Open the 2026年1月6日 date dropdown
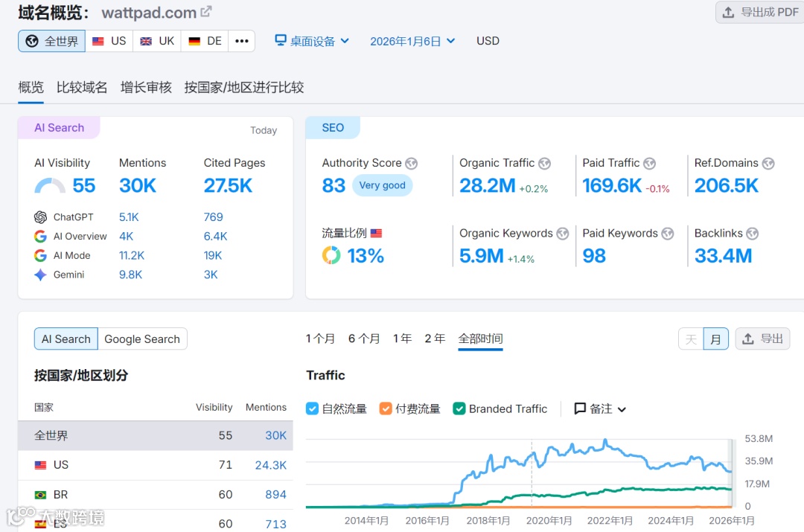This screenshot has width=804, height=532. click(412, 41)
